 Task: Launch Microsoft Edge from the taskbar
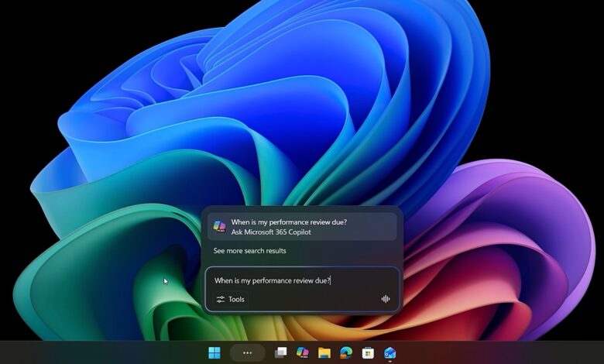tap(346, 352)
